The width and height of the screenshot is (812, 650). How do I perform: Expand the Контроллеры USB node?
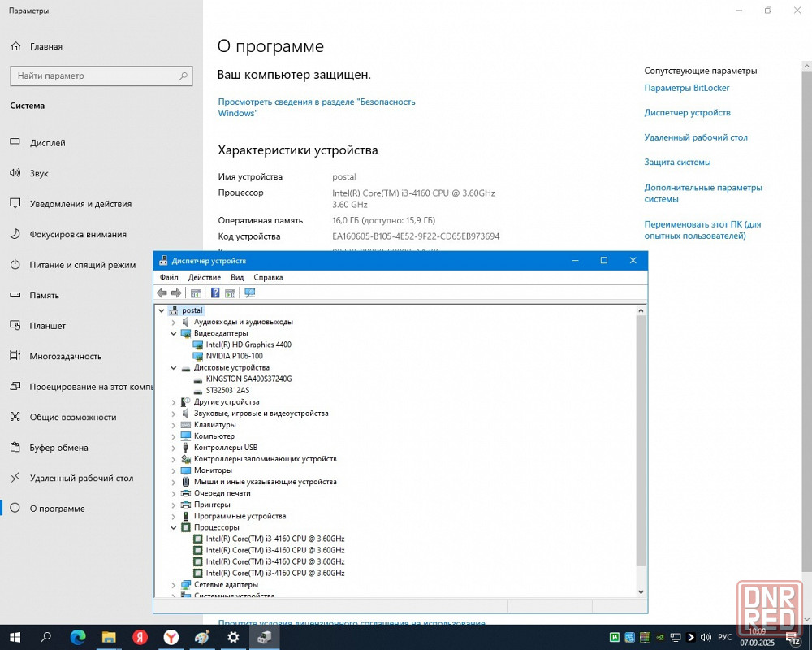click(174, 448)
